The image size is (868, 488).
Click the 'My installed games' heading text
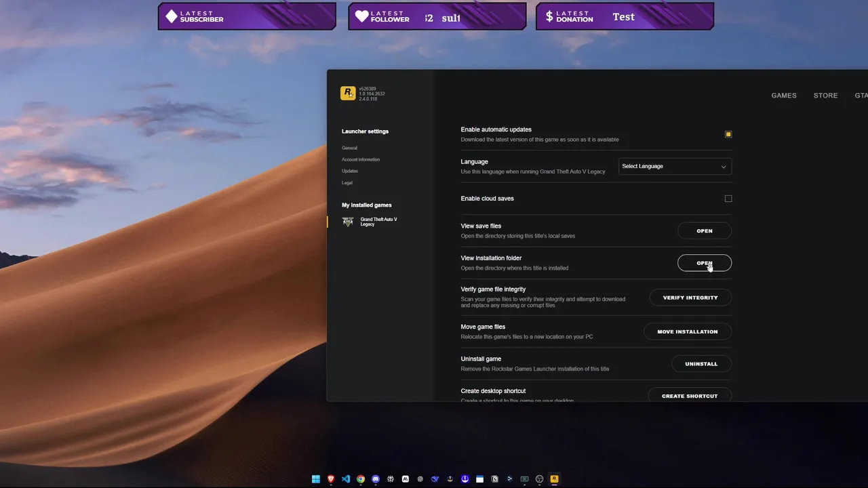(367, 205)
